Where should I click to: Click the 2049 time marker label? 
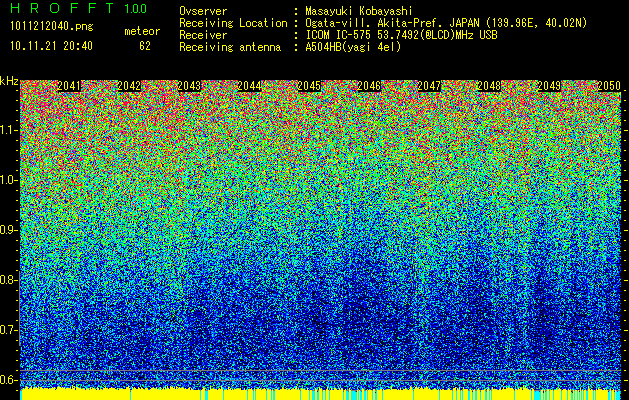click(x=549, y=86)
